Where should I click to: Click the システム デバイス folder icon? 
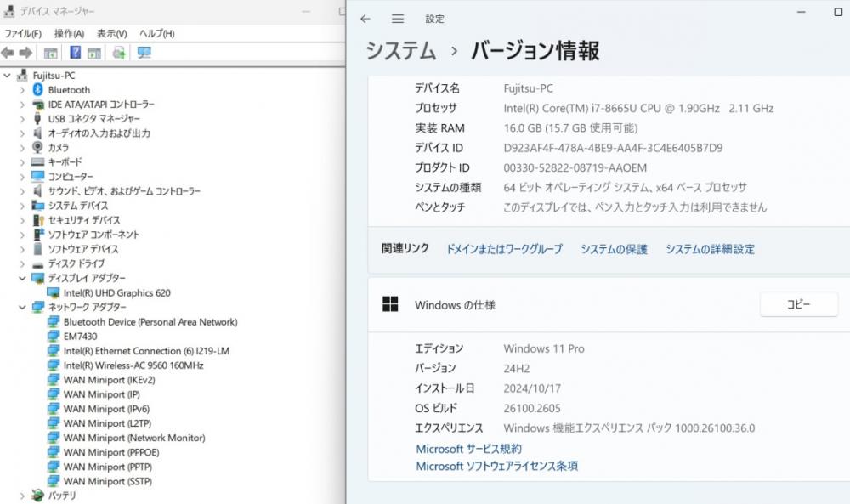37,206
